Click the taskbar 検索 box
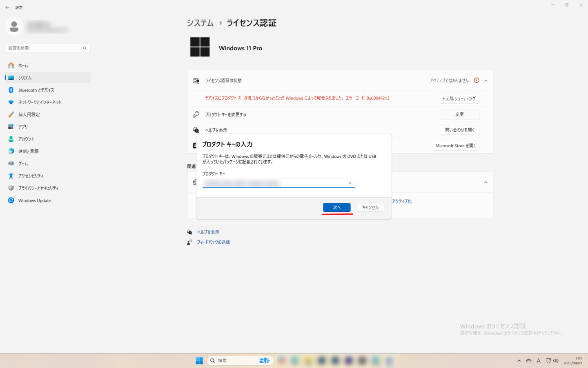Image resolution: width=588 pixels, height=368 pixels. (x=240, y=361)
